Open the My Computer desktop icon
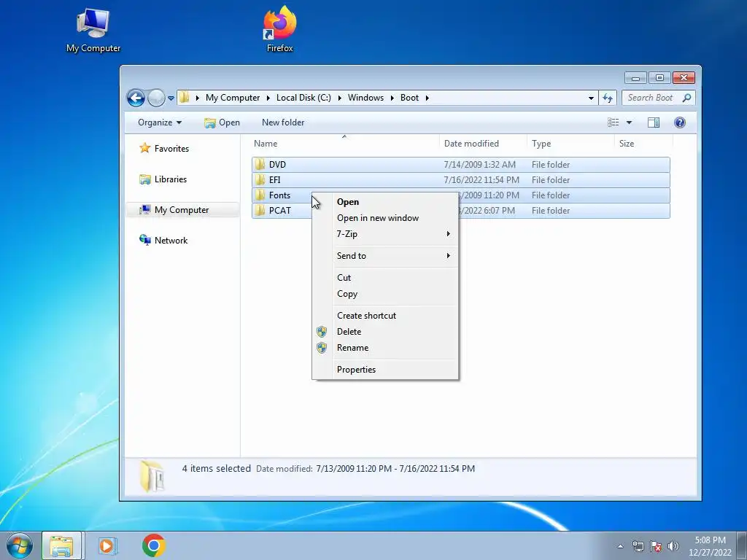This screenshot has width=747, height=560. [93, 31]
